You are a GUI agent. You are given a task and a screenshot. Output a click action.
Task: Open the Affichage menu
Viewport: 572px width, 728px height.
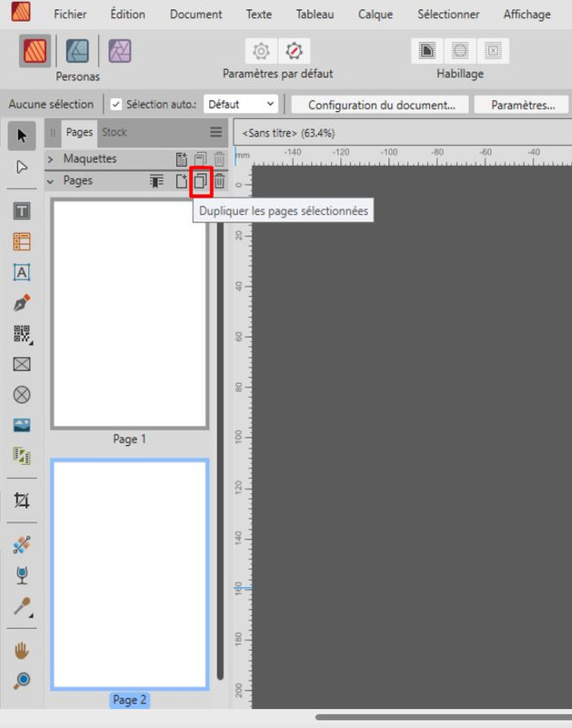527,15
